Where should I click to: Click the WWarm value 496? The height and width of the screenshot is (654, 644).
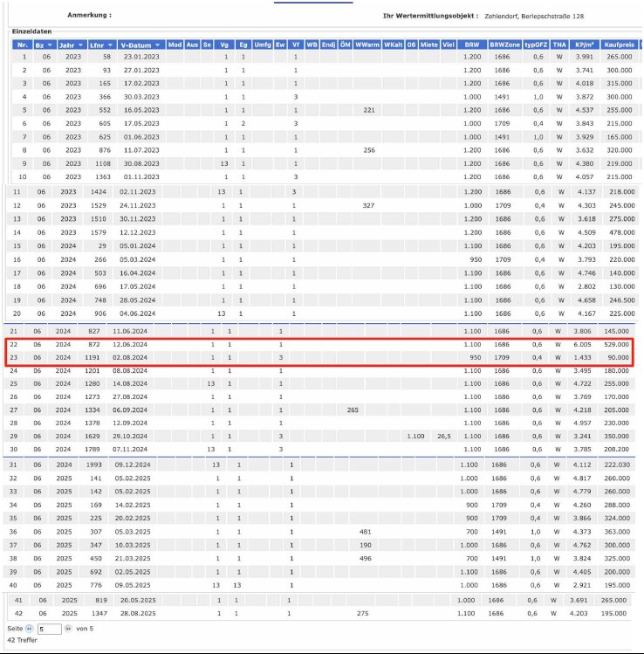365,559
